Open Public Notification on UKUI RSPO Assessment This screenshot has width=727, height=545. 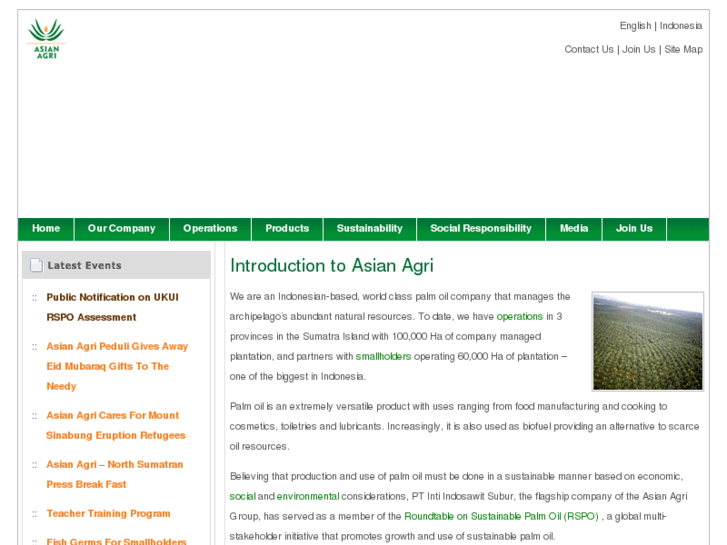click(x=112, y=307)
